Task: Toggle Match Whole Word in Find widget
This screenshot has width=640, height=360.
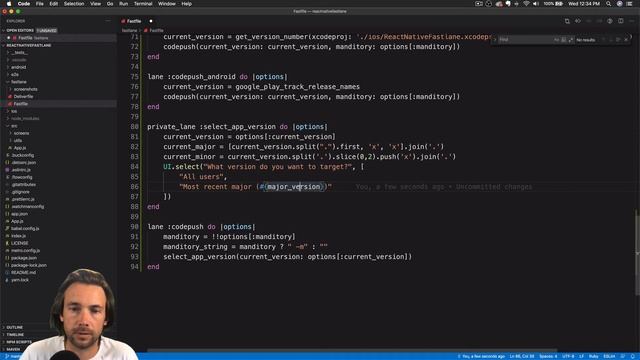Action: point(564,40)
